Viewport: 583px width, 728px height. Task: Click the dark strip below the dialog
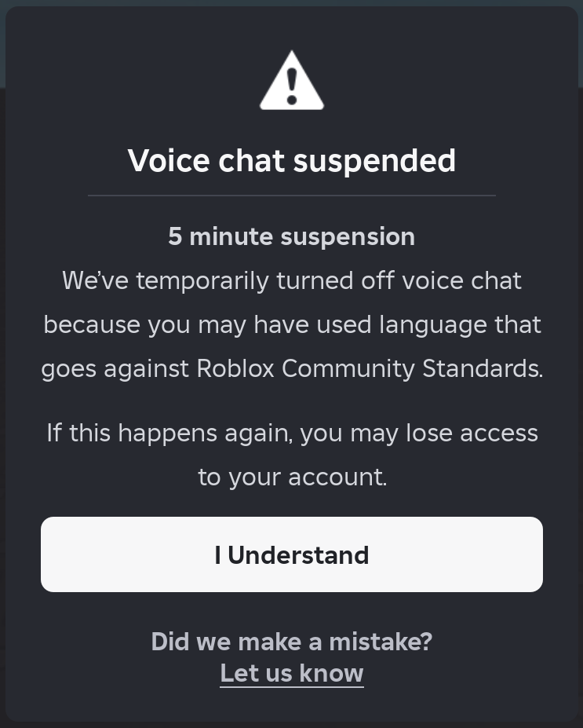point(292,725)
